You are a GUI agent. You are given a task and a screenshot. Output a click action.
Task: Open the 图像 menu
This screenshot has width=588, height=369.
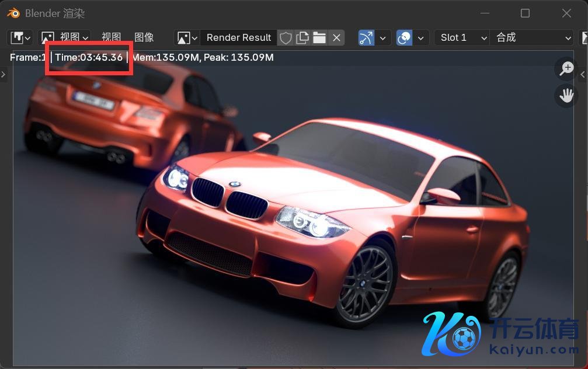pyautogui.click(x=144, y=37)
